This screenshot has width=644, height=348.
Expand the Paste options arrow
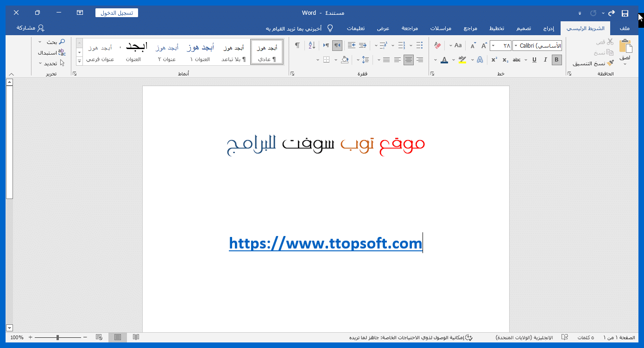point(625,64)
